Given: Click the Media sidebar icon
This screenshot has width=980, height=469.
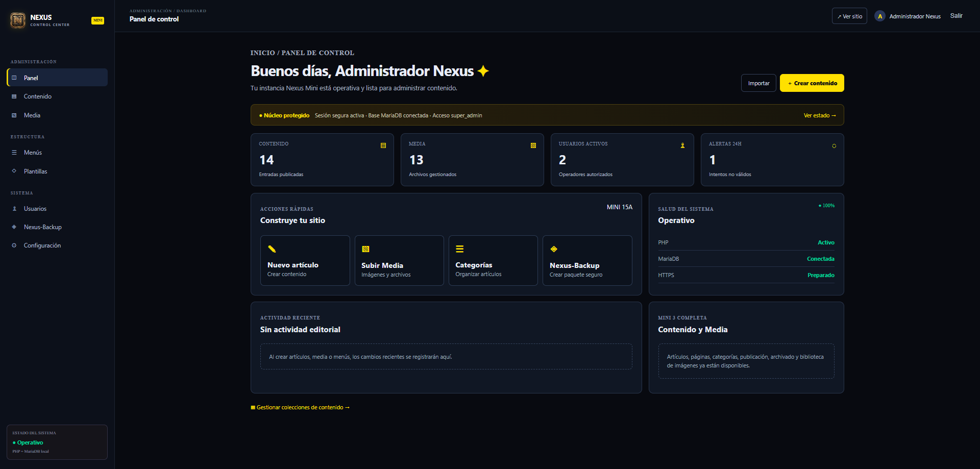Looking at the screenshot, I should click(x=14, y=115).
